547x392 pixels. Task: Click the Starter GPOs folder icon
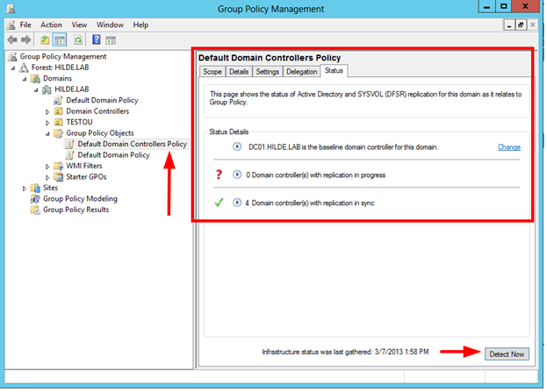pyautogui.click(x=58, y=177)
